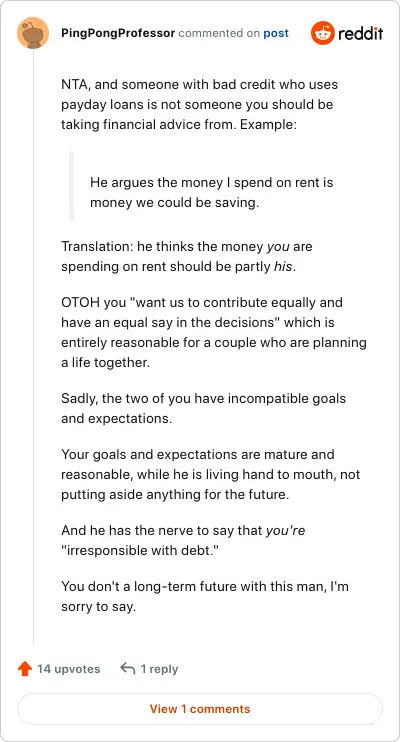Open the "View 1 comments" button
This screenshot has width=400, height=742.
[x=200, y=709]
